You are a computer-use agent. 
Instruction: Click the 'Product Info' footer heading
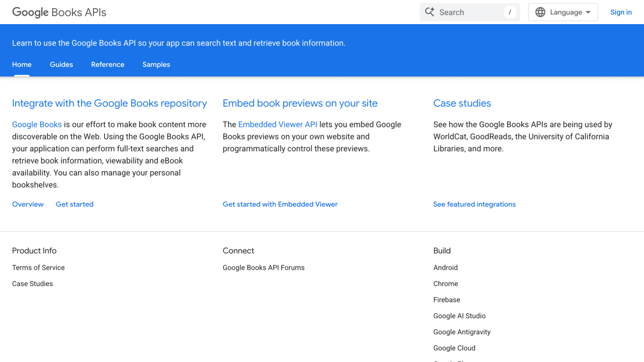[x=34, y=250]
